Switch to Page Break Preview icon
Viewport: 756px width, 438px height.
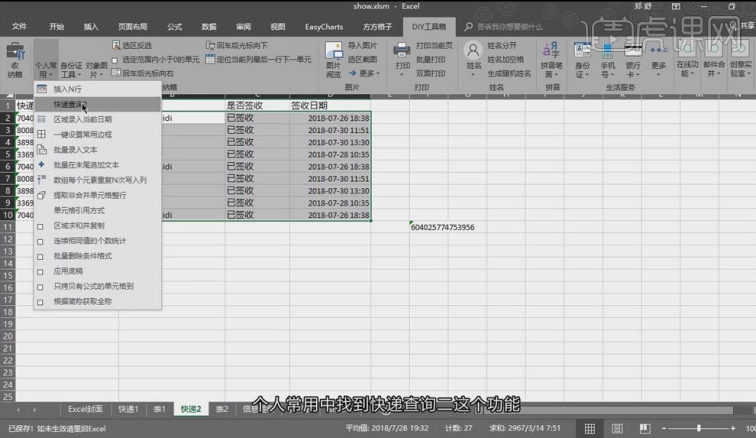pyautogui.click(x=645, y=429)
